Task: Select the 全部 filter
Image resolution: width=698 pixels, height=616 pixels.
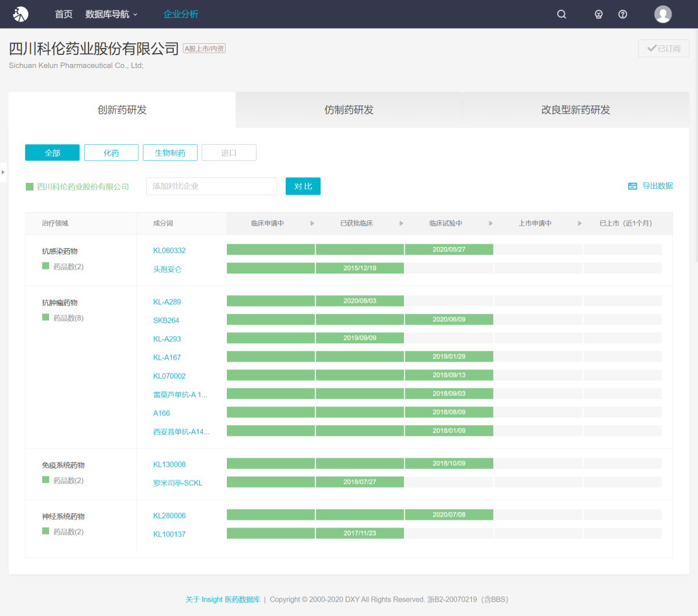Action: 52,153
